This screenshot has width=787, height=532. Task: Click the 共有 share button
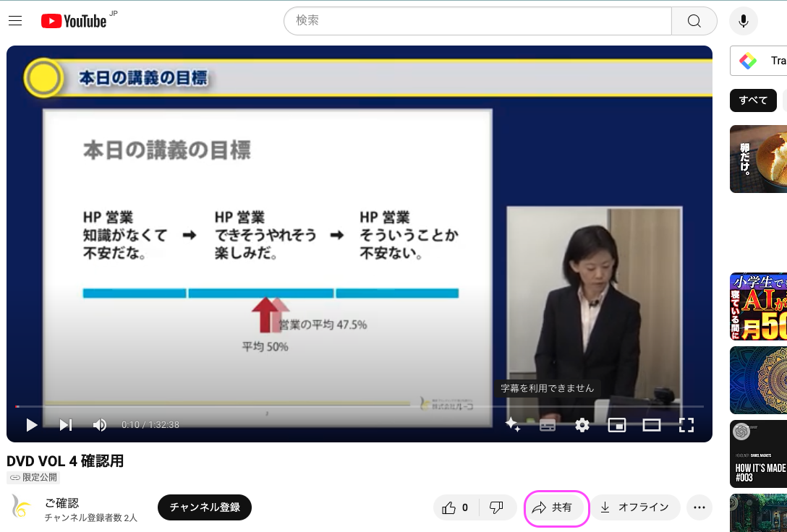[556, 507]
